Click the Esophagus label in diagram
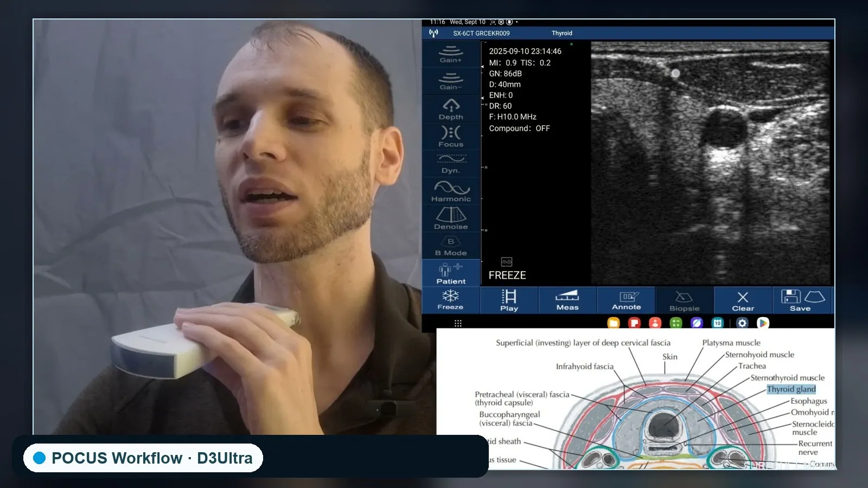868x488 pixels. pyautogui.click(x=809, y=401)
